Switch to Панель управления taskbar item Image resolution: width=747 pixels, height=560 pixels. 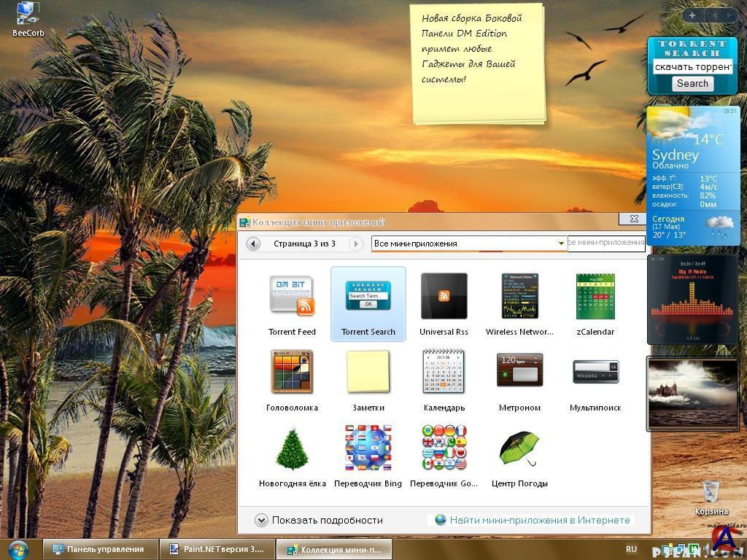pyautogui.click(x=98, y=549)
